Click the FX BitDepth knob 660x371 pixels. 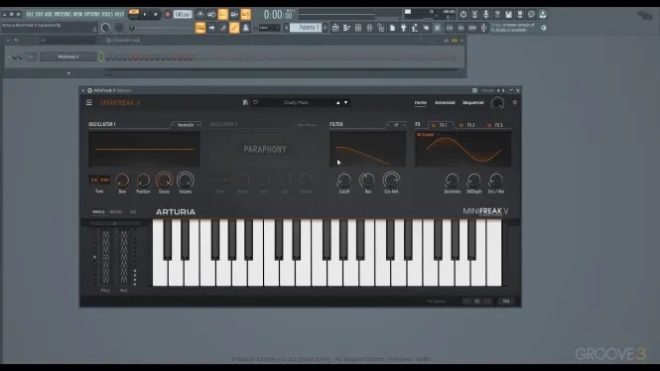pyautogui.click(x=474, y=181)
